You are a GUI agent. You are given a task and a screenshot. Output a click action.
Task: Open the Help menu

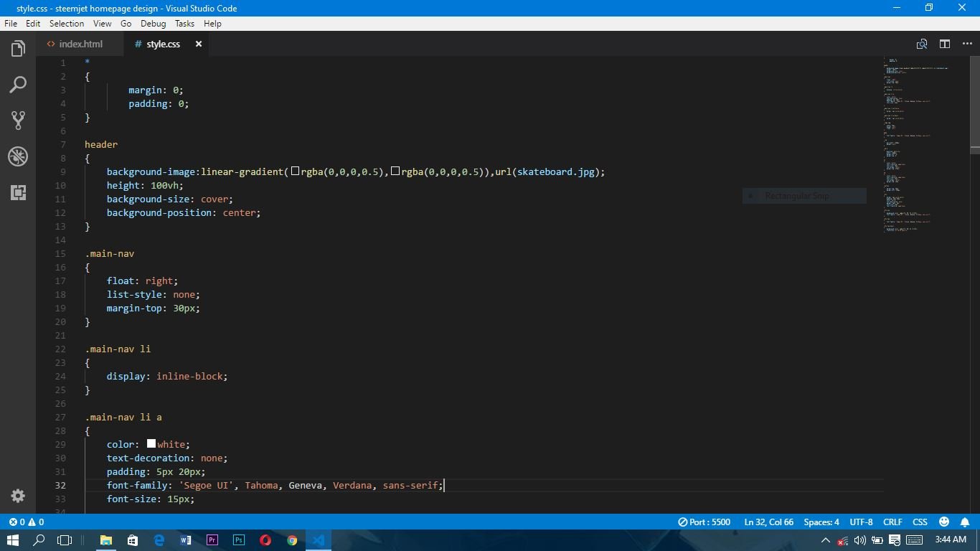pos(212,24)
